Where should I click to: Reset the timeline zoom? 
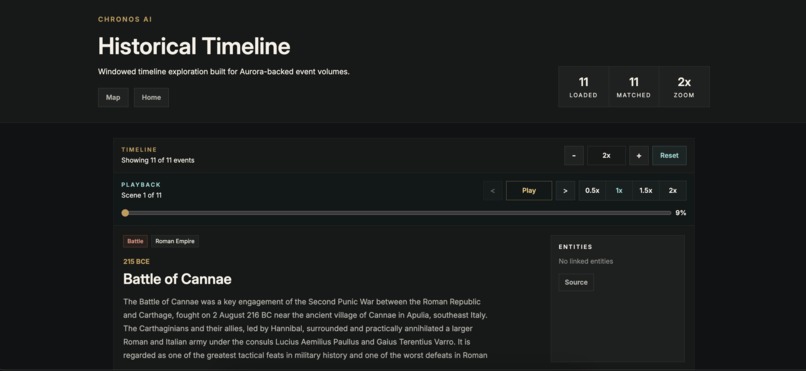click(x=669, y=156)
